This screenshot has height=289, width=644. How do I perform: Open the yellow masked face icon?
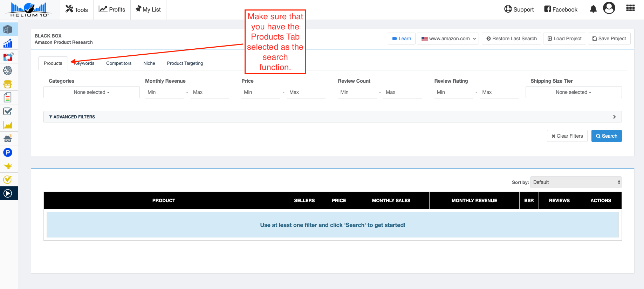point(8,84)
